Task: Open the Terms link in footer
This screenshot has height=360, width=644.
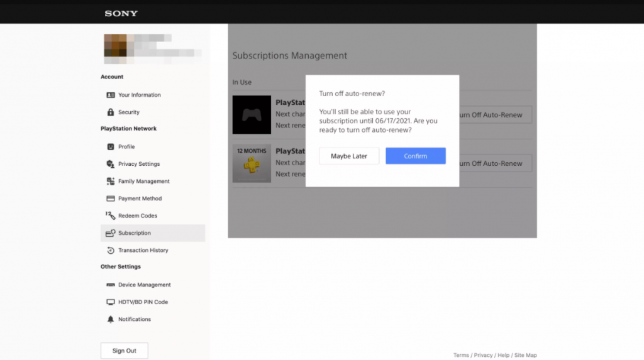Action: click(461, 355)
